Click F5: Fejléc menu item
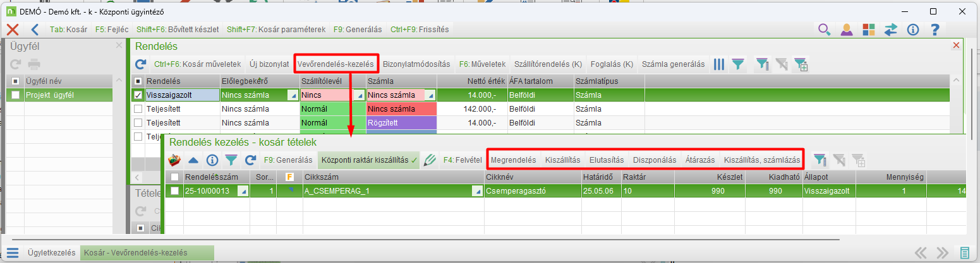980x263 pixels. (112, 29)
